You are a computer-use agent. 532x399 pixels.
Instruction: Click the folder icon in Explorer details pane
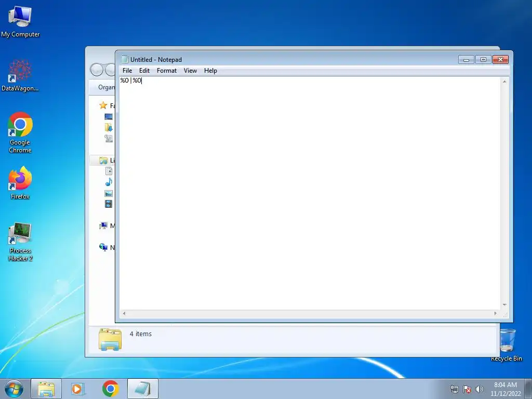tap(110, 339)
